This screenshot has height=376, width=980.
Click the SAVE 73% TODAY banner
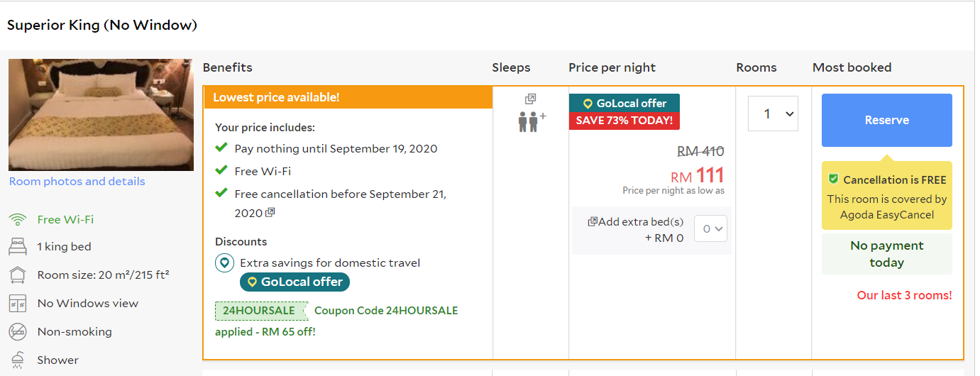click(624, 121)
